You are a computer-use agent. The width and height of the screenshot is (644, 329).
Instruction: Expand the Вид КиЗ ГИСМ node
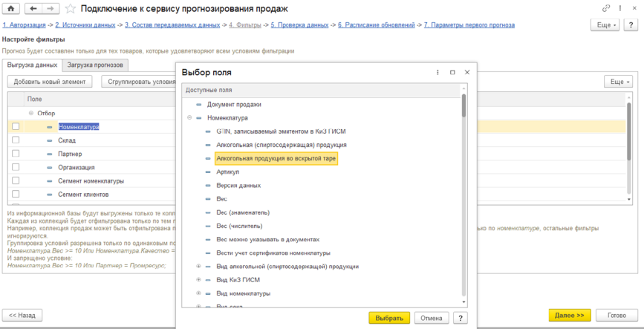pyautogui.click(x=198, y=280)
